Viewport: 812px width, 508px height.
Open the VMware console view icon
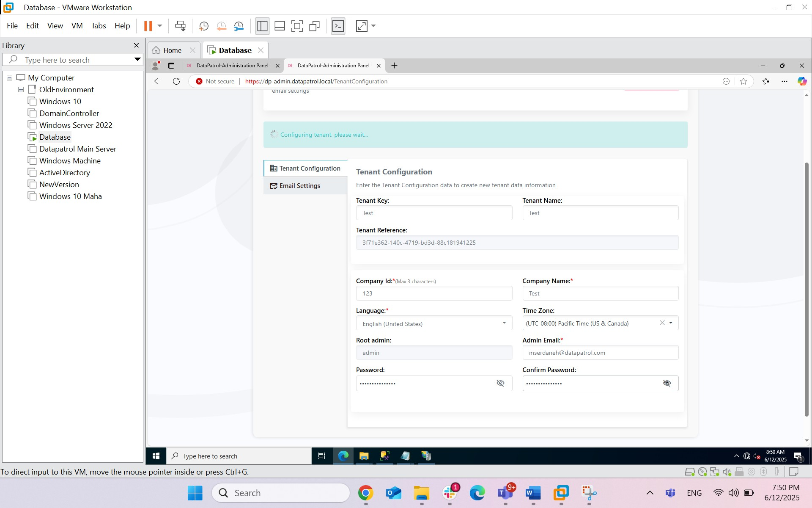pyautogui.click(x=338, y=26)
